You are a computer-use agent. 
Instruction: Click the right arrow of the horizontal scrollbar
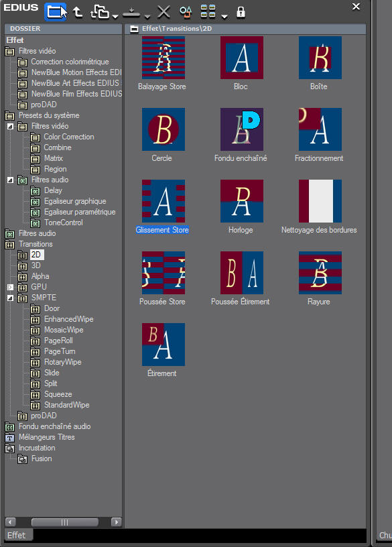click(116, 522)
